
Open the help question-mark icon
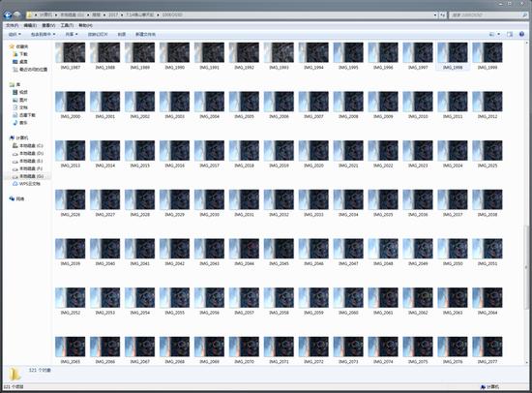(x=521, y=34)
